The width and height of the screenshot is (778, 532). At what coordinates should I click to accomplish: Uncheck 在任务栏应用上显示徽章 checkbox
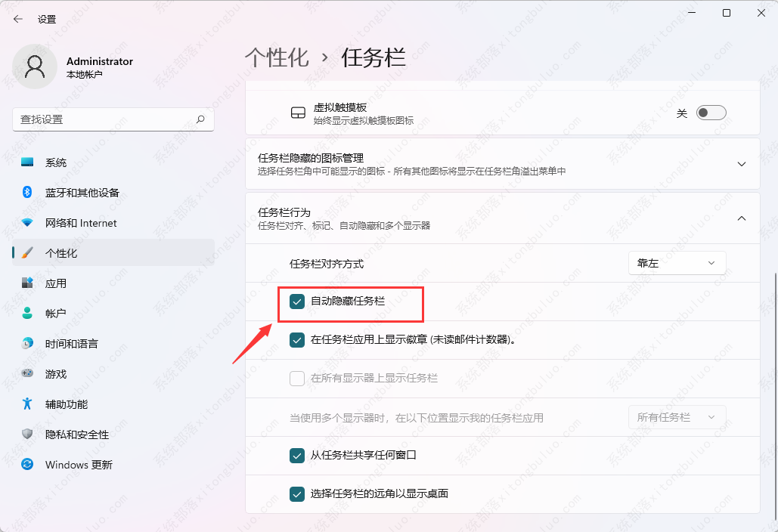click(297, 340)
